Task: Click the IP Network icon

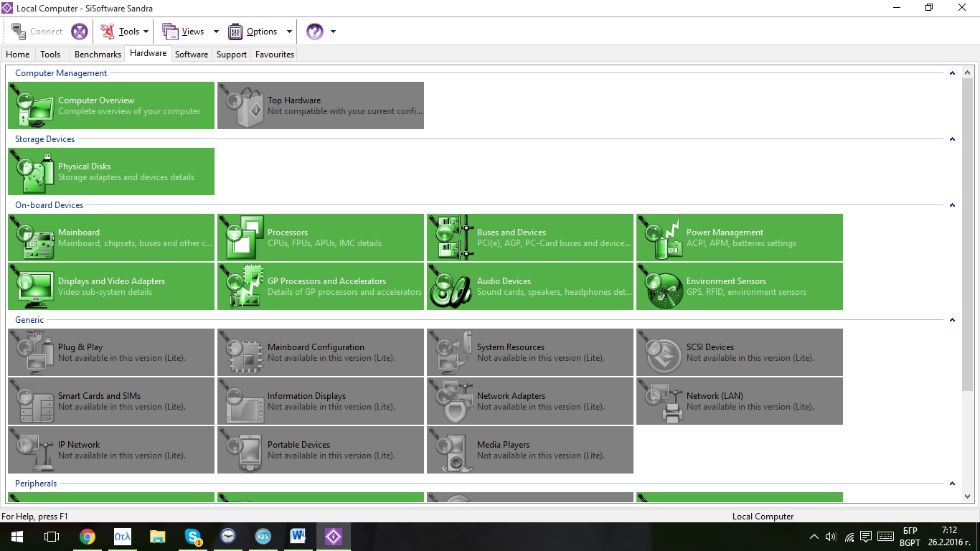Action: 32,450
